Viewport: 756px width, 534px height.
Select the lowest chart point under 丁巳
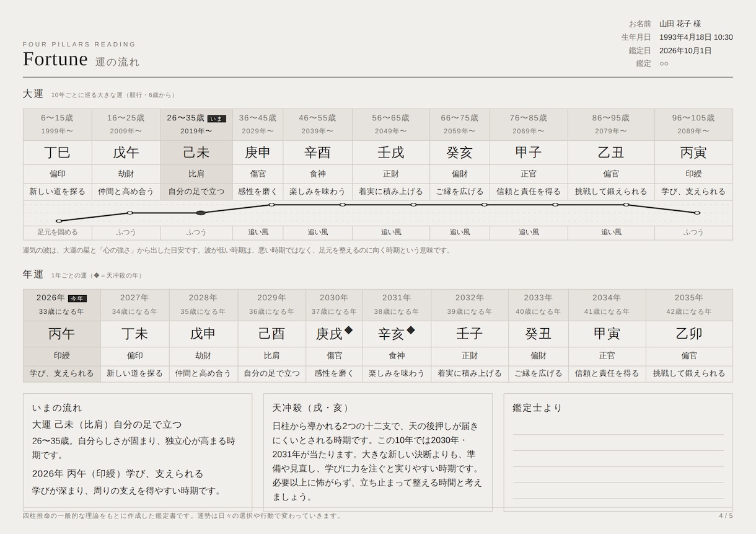(59, 221)
